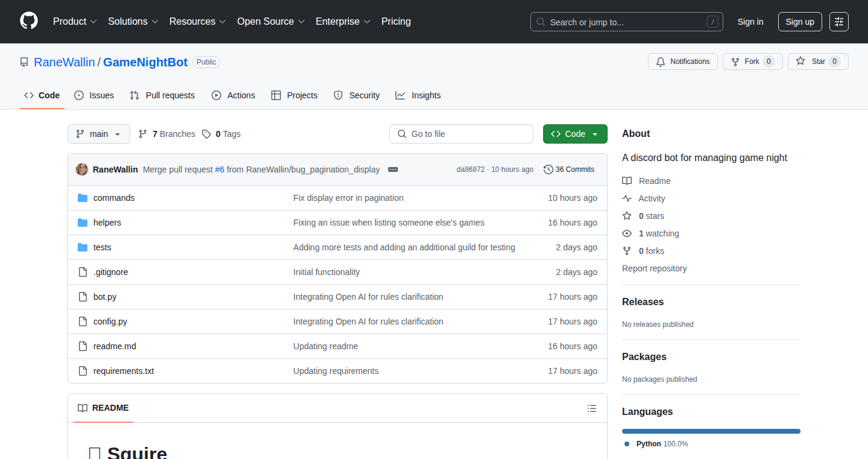Click the Packages heading link
This screenshot has width=868, height=459.
(x=644, y=356)
